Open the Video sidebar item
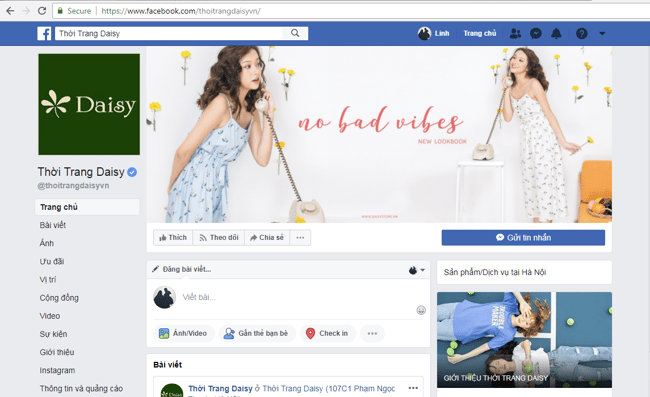This screenshot has height=397, width=650. [x=50, y=316]
